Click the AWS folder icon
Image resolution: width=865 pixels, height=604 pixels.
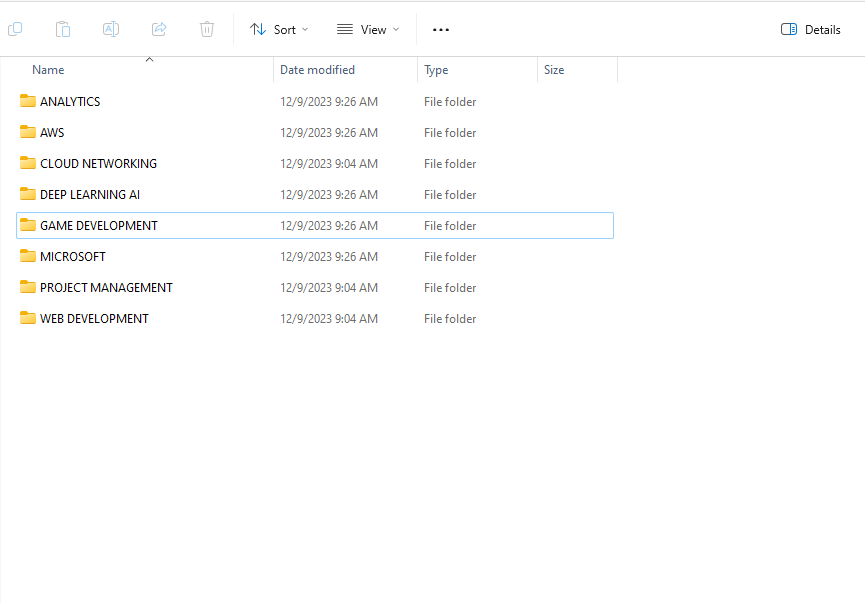click(28, 132)
